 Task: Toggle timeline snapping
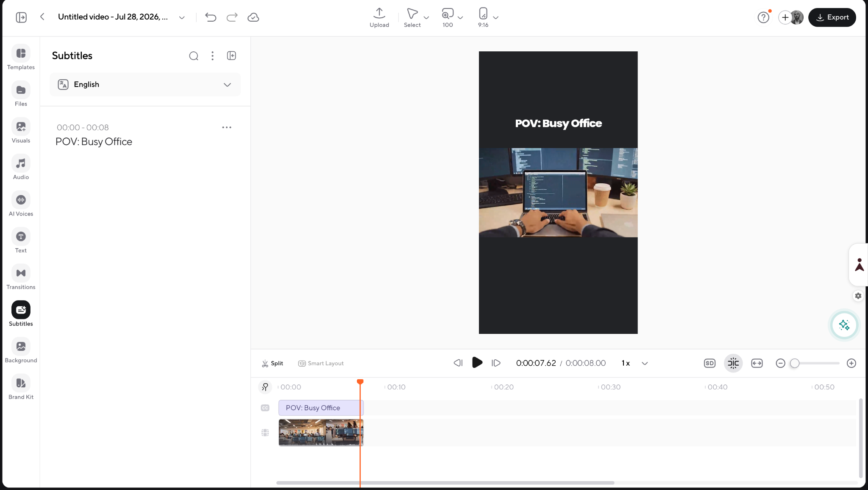point(733,363)
